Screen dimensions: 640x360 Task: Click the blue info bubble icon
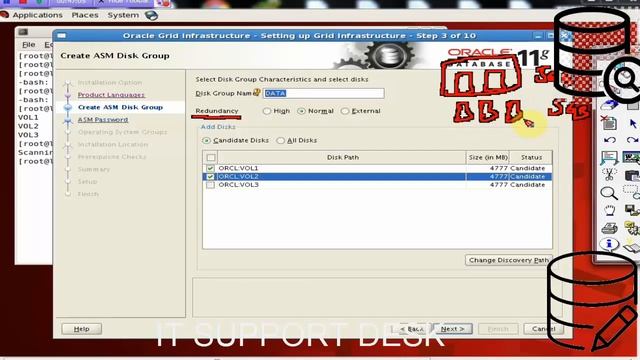[609, 244]
